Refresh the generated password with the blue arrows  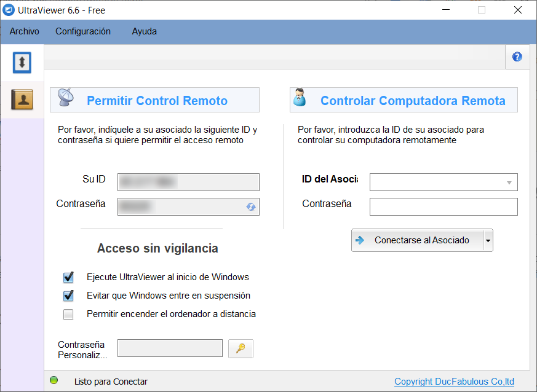pos(251,206)
